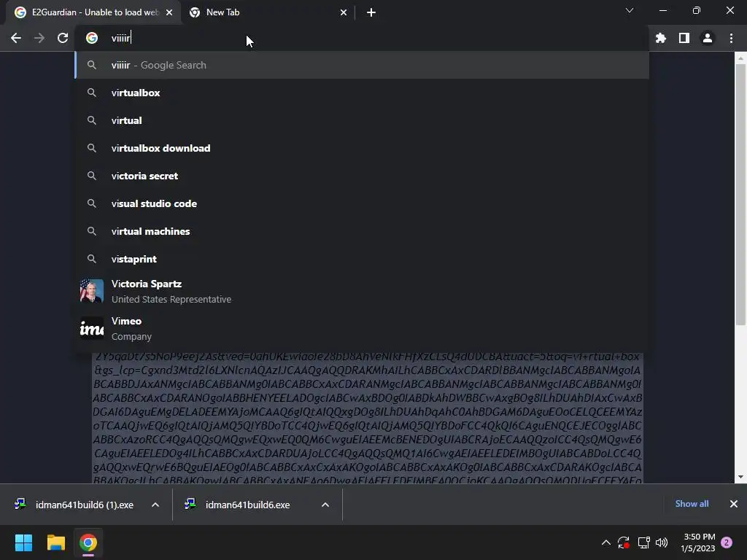Open the tab search chevron
The height and width of the screenshot is (560, 747).
630,10
